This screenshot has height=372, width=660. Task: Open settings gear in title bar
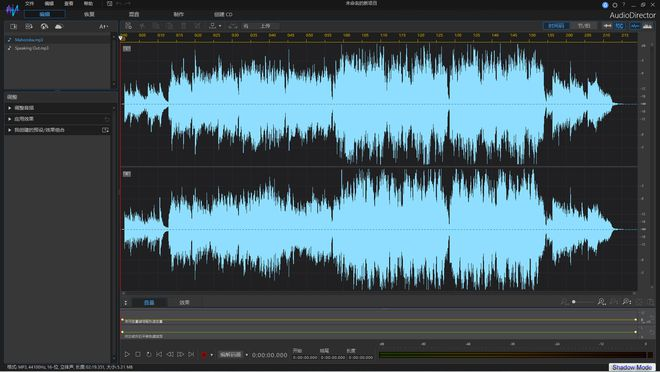(x=615, y=5)
